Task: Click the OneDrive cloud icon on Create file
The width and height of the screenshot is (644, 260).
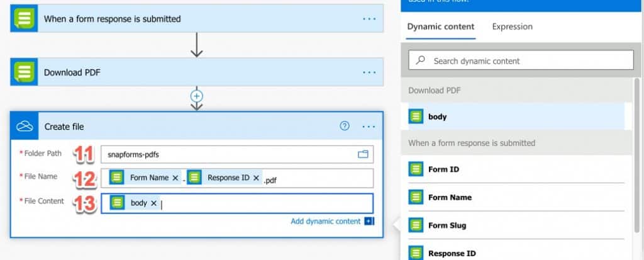Action: [x=25, y=127]
